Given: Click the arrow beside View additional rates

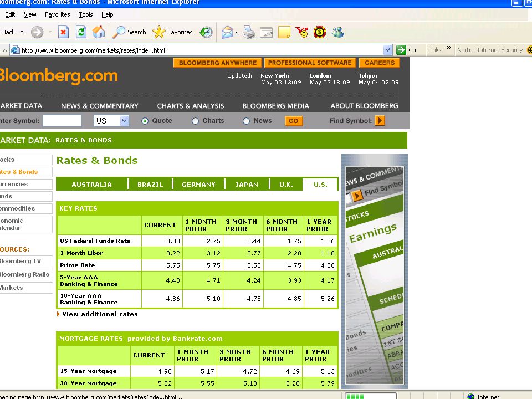Looking at the screenshot, I should pyautogui.click(x=58, y=314).
